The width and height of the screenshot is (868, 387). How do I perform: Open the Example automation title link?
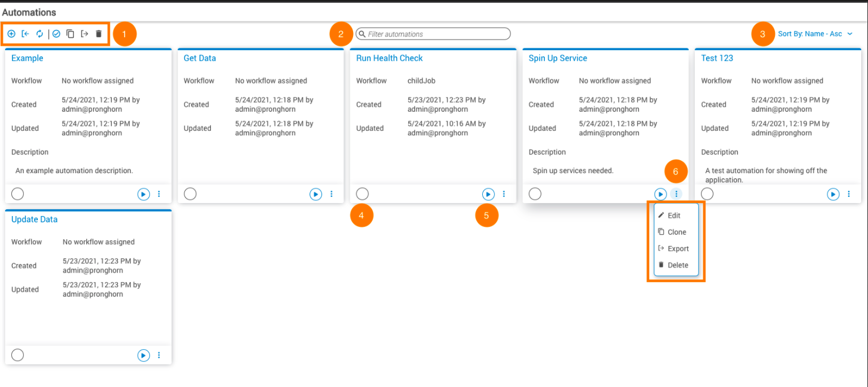[27, 58]
